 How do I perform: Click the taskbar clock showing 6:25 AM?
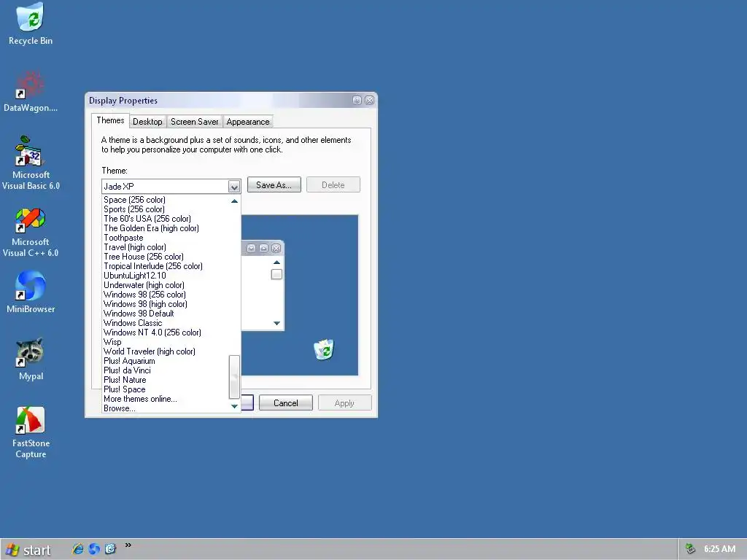[719, 549]
